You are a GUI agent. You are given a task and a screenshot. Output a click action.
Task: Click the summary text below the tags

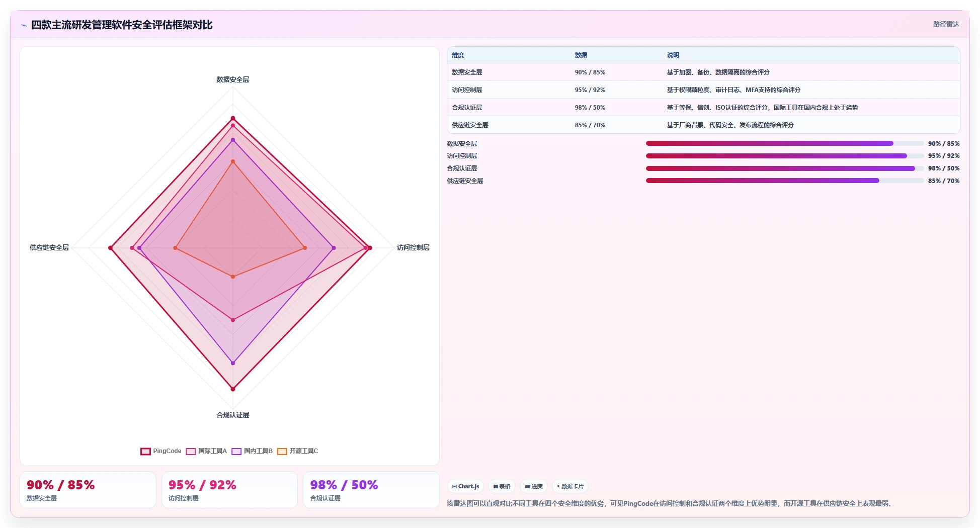671,503
